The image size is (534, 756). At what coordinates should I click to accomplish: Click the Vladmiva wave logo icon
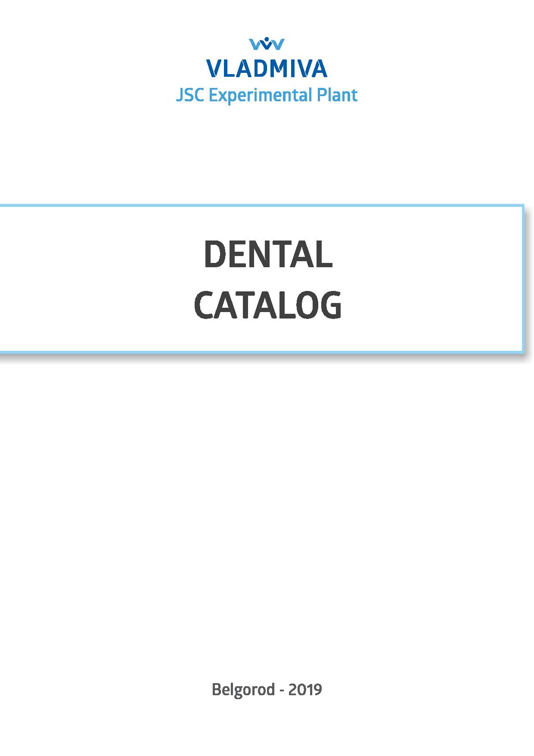click(x=267, y=44)
